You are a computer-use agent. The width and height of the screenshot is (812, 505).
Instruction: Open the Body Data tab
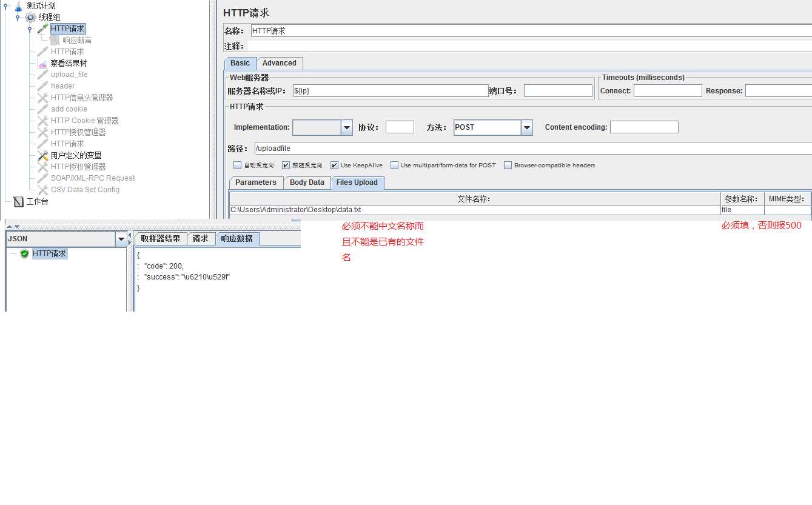(x=307, y=182)
